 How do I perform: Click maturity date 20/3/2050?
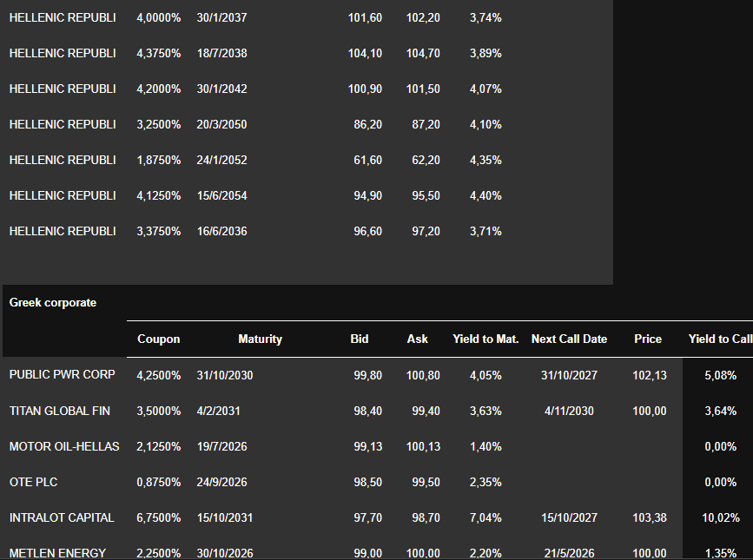pyautogui.click(x=221, y=125)
